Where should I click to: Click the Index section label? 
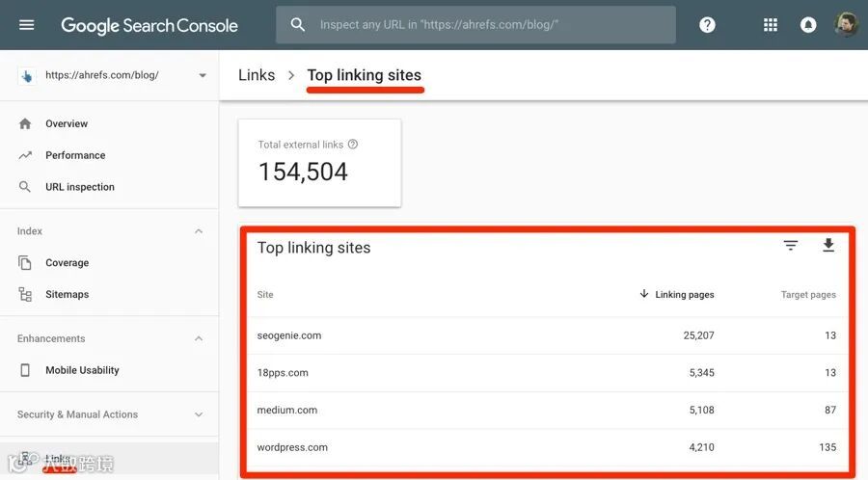point(29,231)
